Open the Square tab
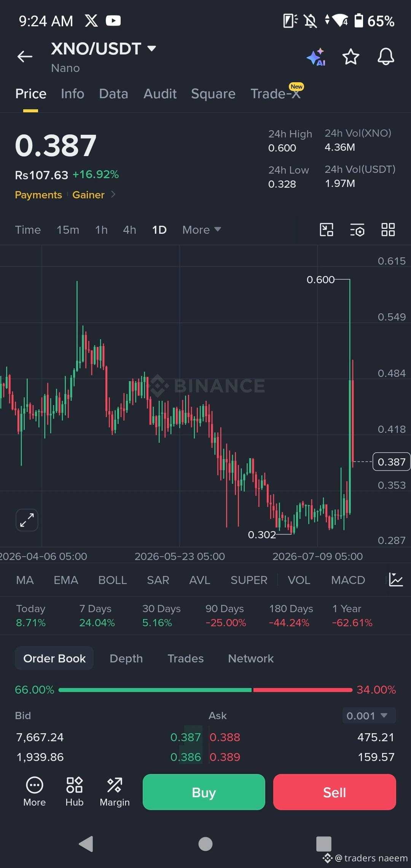 [213, 94]
